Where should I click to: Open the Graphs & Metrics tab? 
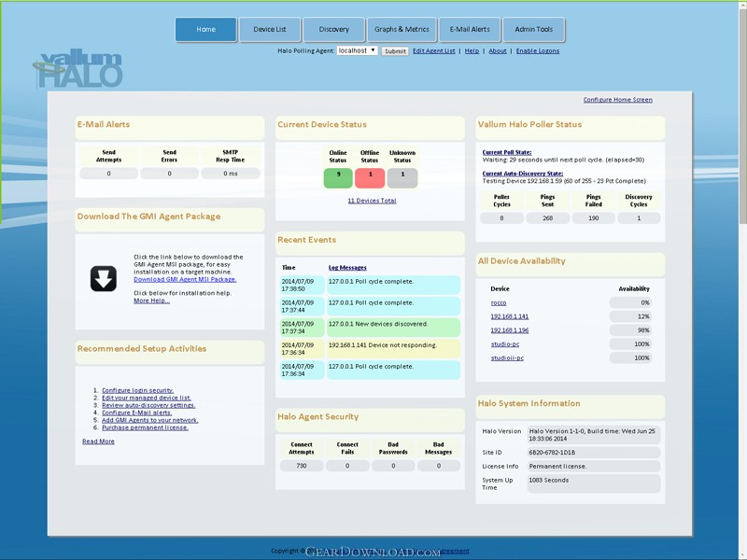(402, 30)
